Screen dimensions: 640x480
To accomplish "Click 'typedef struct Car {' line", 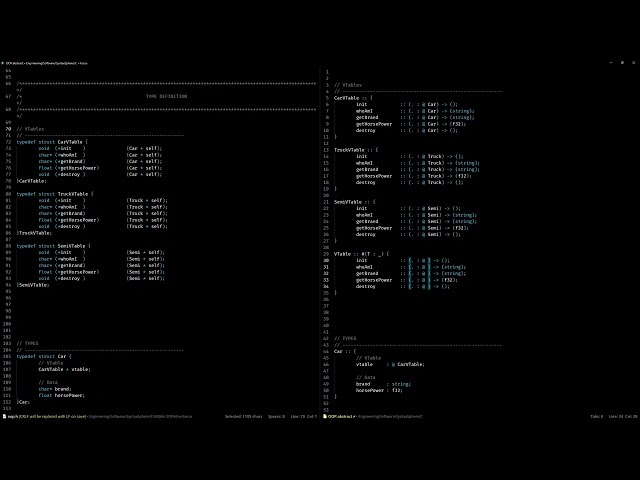I will coord(44,356).
